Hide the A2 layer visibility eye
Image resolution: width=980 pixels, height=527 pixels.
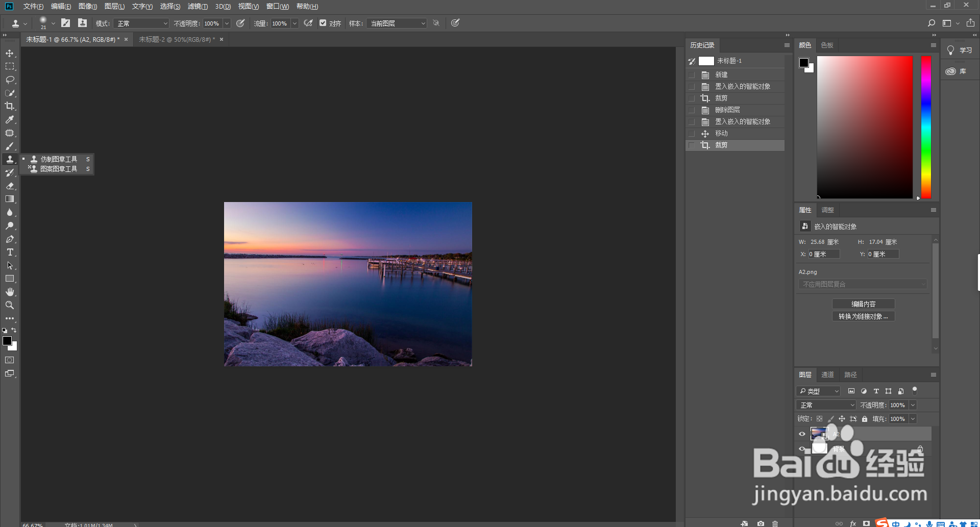802,434
